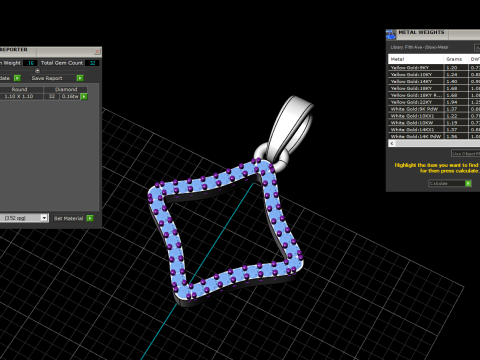Click the green update arrow in Gem Reporter
The width and height of the screenshot is (480, 360).
(x=17, y=78)
